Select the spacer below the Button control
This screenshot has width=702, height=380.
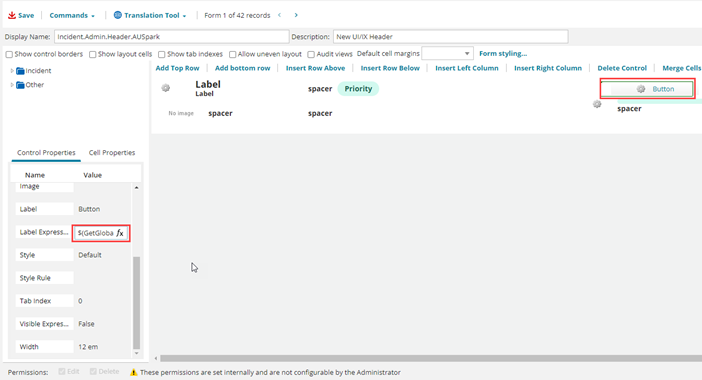click(629, 109)
